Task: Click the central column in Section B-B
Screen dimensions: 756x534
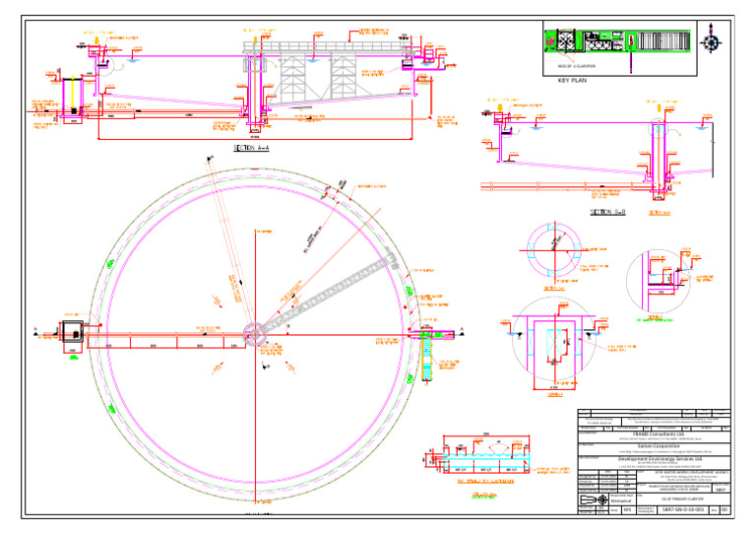Action: click(x=659, y=157)
